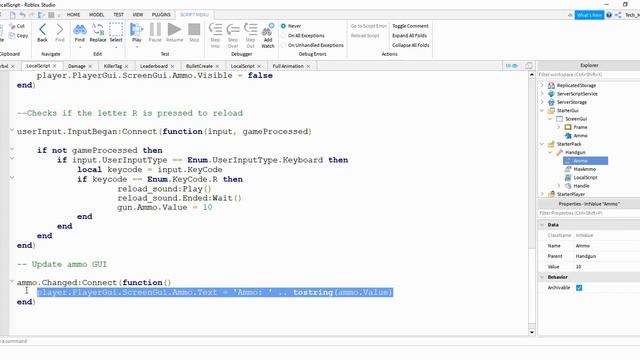
Task: Select ServerStorage in Explorer
Action: [x=571, y=102]
